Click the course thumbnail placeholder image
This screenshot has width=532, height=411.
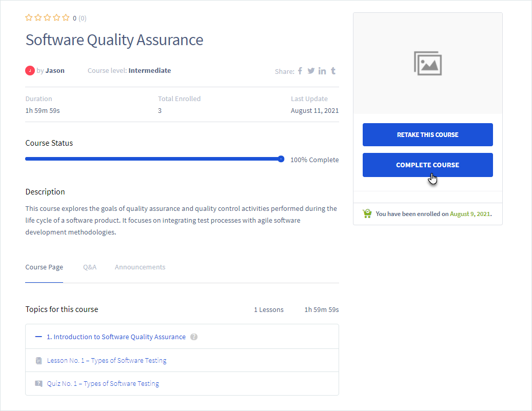point(427,63)
